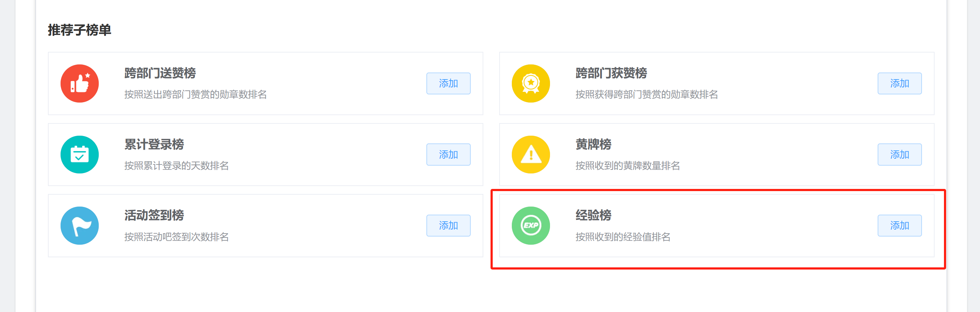Screen dimensions: 980x312
Task: Select the 活动签到榜 title text
Action: 154,215
